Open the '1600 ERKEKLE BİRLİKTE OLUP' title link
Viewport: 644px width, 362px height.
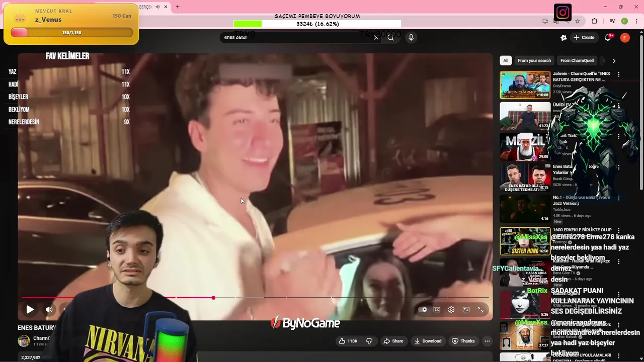click(582, 230)
